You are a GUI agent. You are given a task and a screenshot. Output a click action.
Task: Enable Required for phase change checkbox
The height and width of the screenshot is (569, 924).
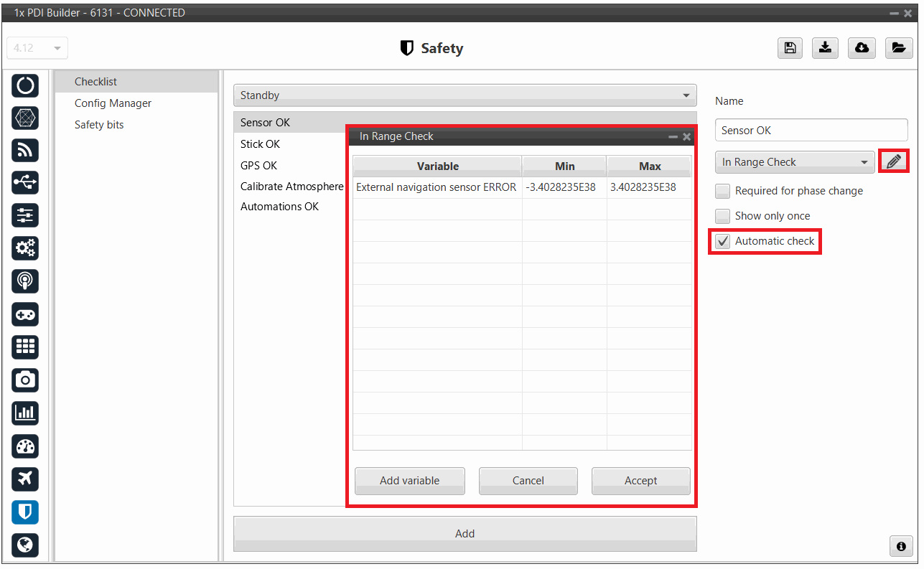pos(723,191)
